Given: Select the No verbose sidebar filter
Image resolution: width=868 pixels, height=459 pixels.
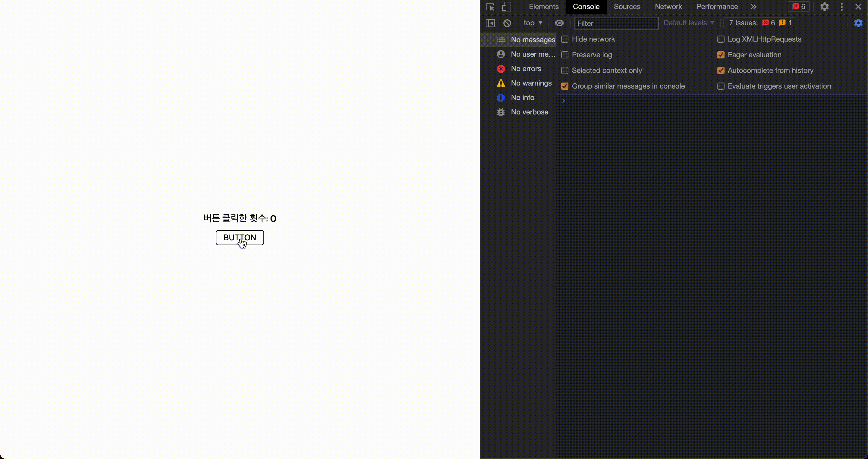Looking at the screenshot, I should point(519,112).
